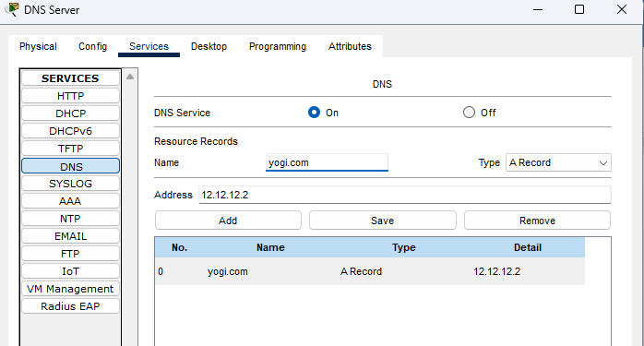Open the DHCP service
Screen dimensions: 644x346
(x=71, y=113)
